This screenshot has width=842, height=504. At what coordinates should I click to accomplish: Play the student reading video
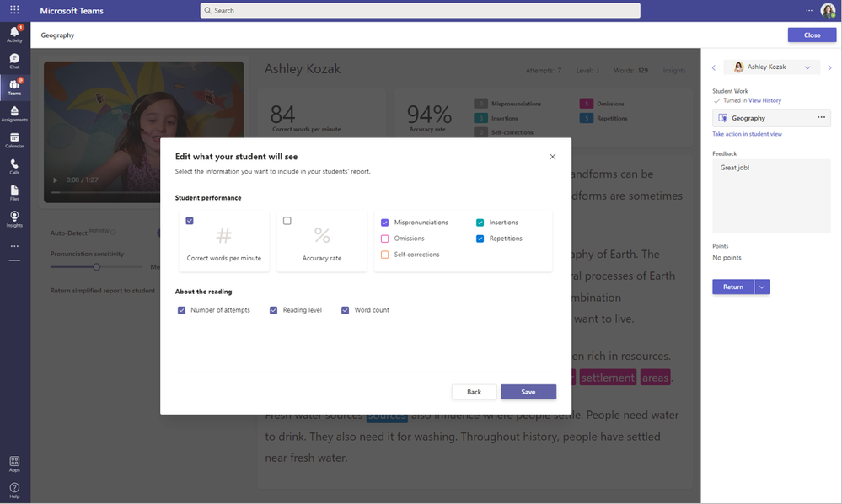pos(55,180)
